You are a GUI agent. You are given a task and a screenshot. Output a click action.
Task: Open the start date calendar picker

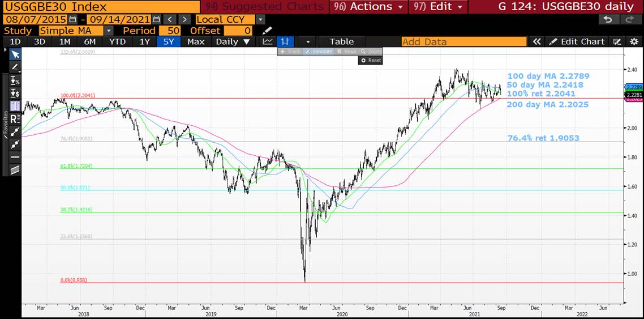click(x=72, y=19)
